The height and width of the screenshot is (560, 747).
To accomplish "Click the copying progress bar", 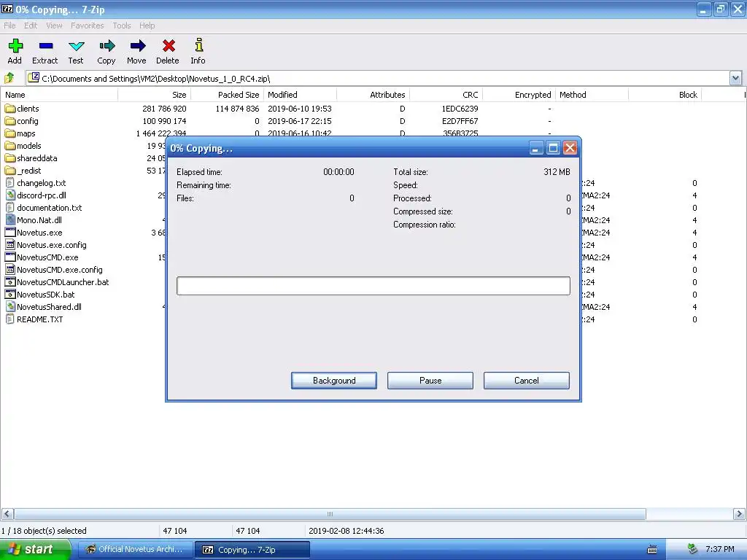I will click(373, 286).
